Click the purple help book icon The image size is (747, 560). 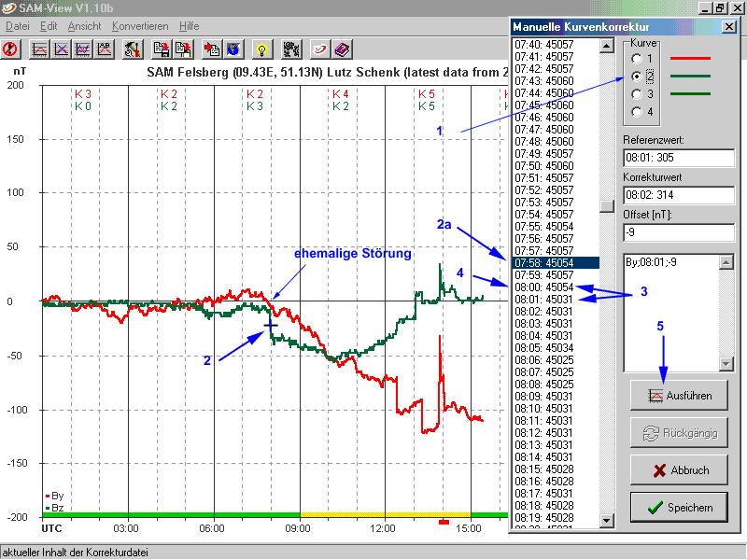click(342, 49)
